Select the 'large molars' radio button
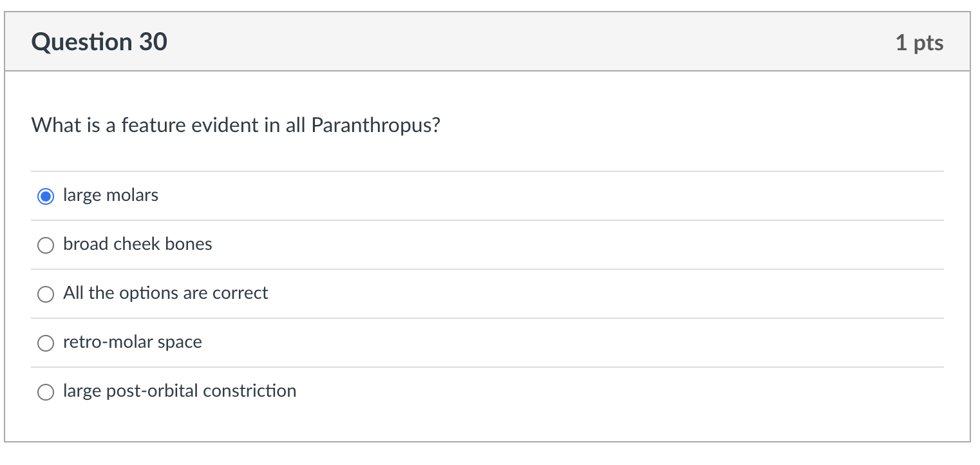980x465 pixels. [x=46, y=196]
